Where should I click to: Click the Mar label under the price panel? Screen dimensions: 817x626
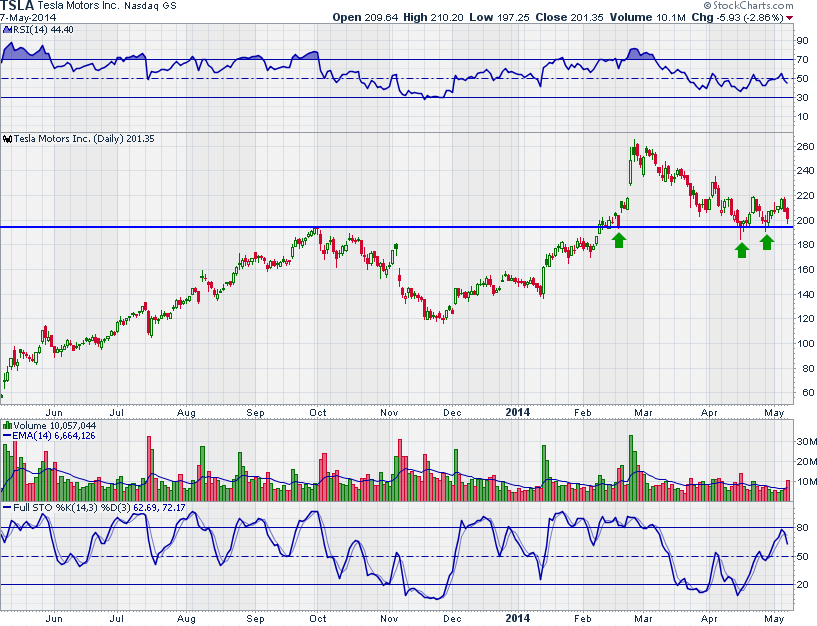click(643, 413)
